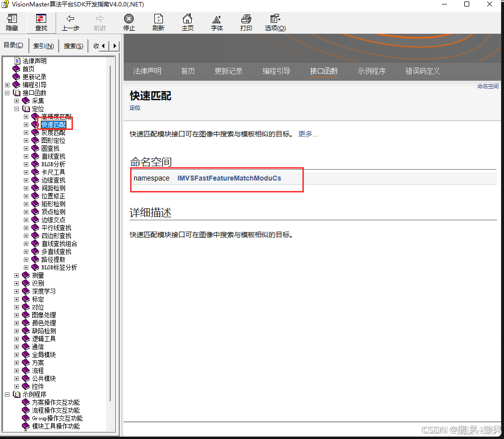Screen dimensions: 504x439
Task: Change text size with 字体 icon
Action: 216,22
